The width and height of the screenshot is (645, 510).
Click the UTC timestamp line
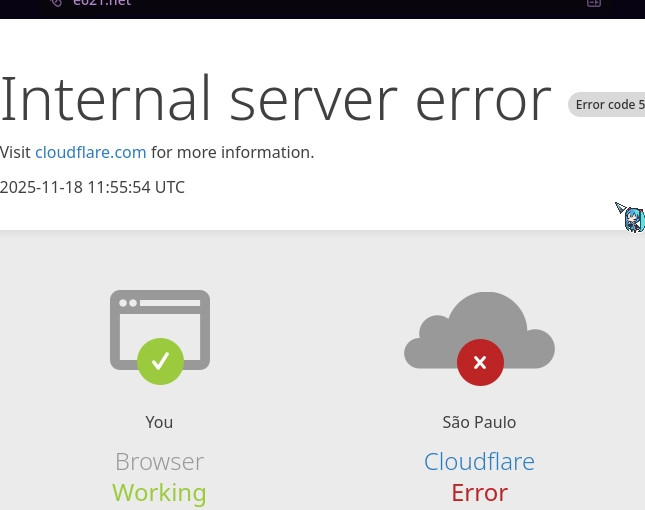(x=92, y=187)
